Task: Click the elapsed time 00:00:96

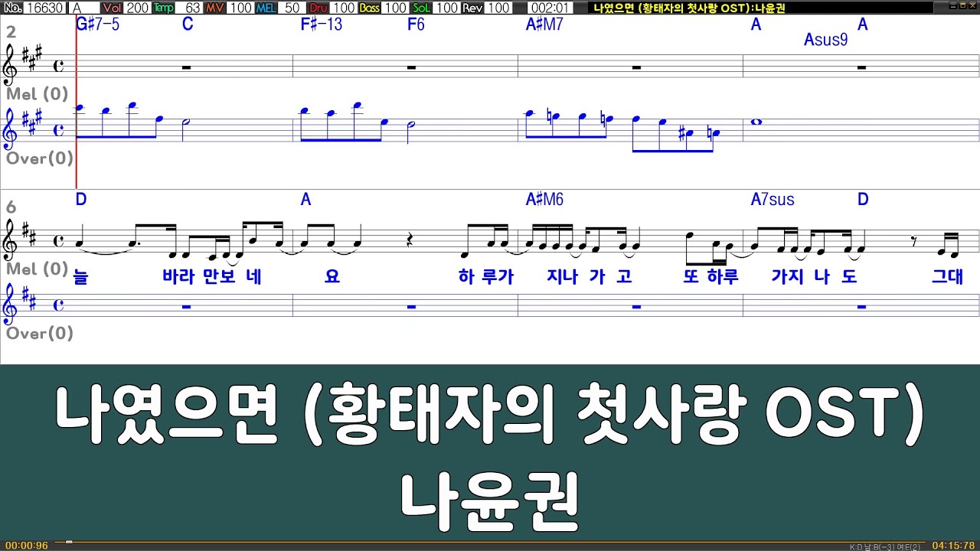Action: coord(26,546)
